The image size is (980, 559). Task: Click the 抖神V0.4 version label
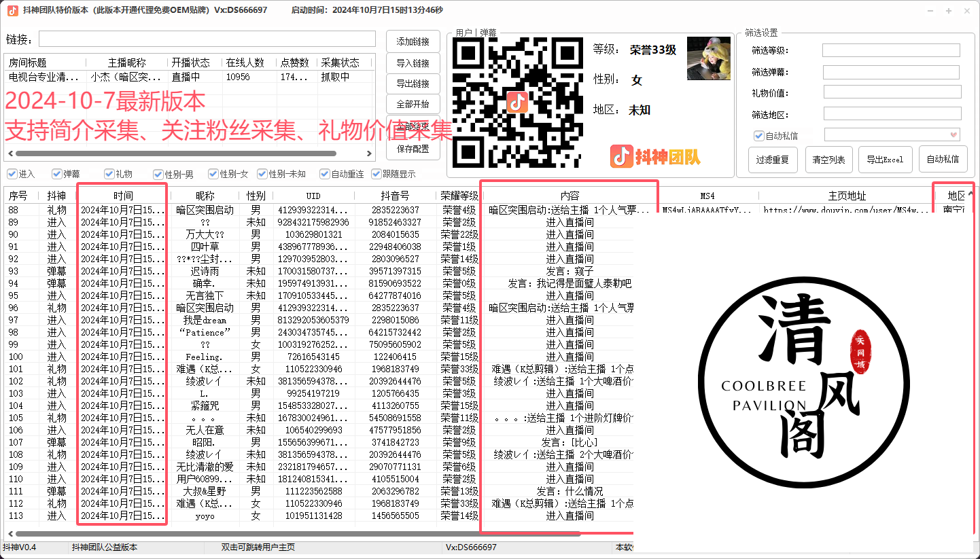pos(20,547)
